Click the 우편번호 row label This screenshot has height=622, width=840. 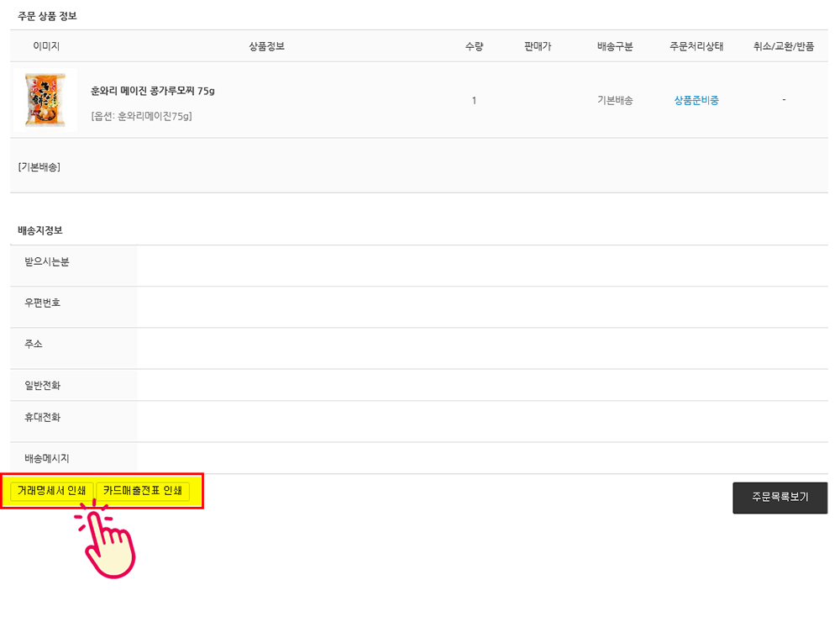[42, 303]
